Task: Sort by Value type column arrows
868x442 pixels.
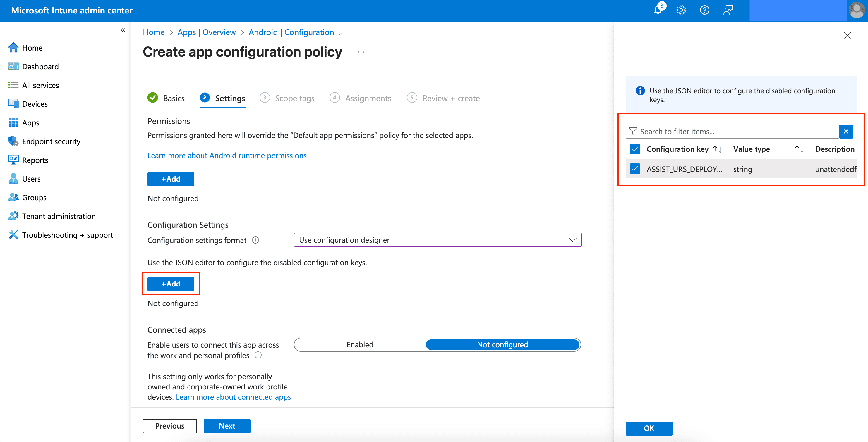Action: 800,149
